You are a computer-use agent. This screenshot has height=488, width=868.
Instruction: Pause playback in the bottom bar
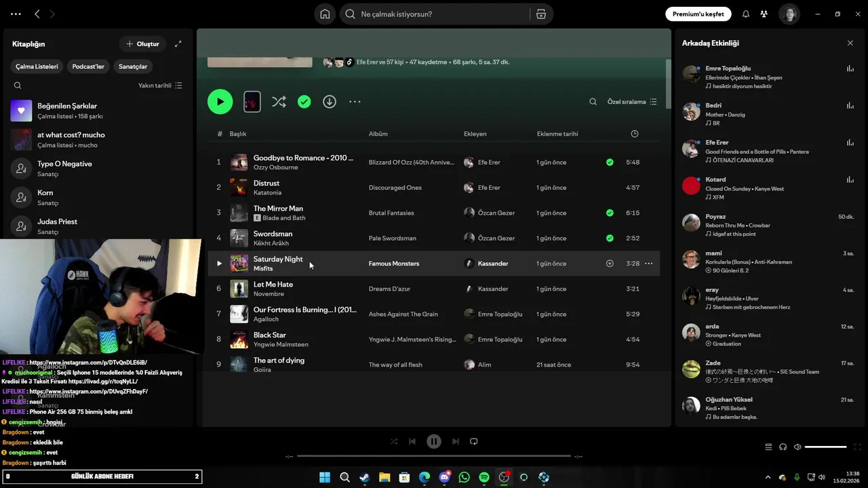(x=434, y=441)
